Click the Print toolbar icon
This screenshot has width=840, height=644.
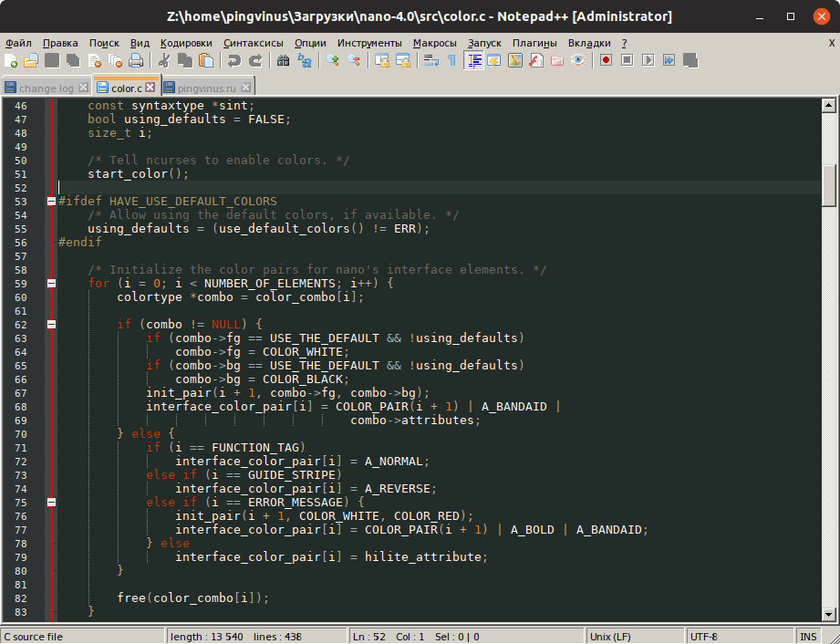pos(136,60)
